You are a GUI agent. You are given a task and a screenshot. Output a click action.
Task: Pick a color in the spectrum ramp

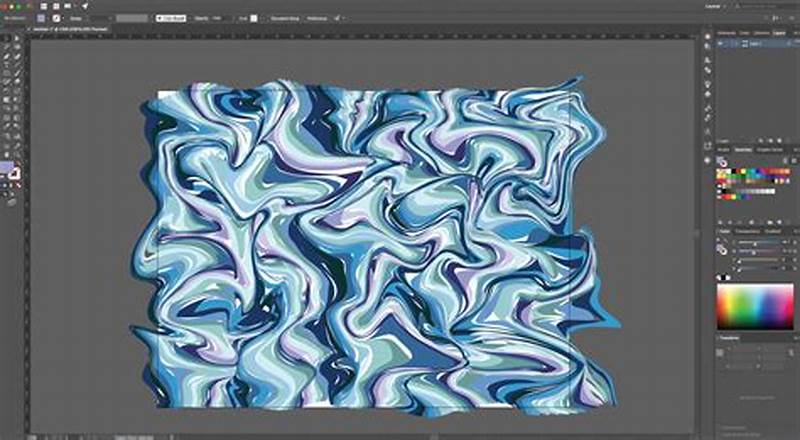point(755,306)
